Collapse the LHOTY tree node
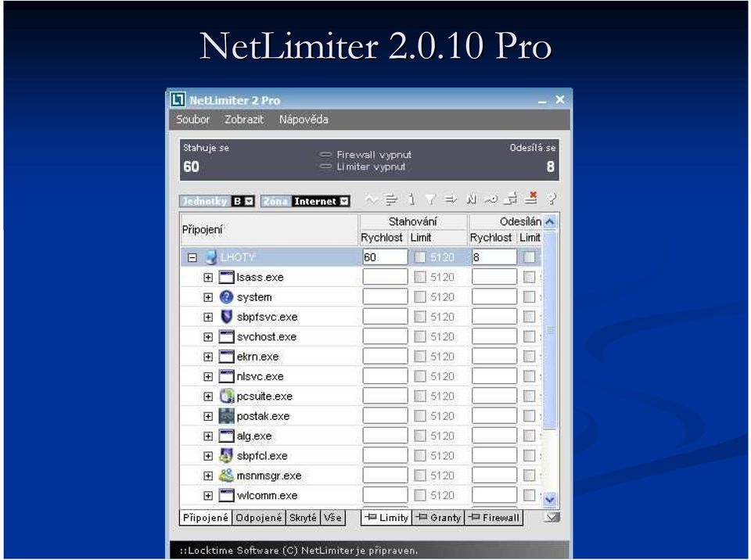This screenshot has width=751, height=560. click(x=192, y=258)
